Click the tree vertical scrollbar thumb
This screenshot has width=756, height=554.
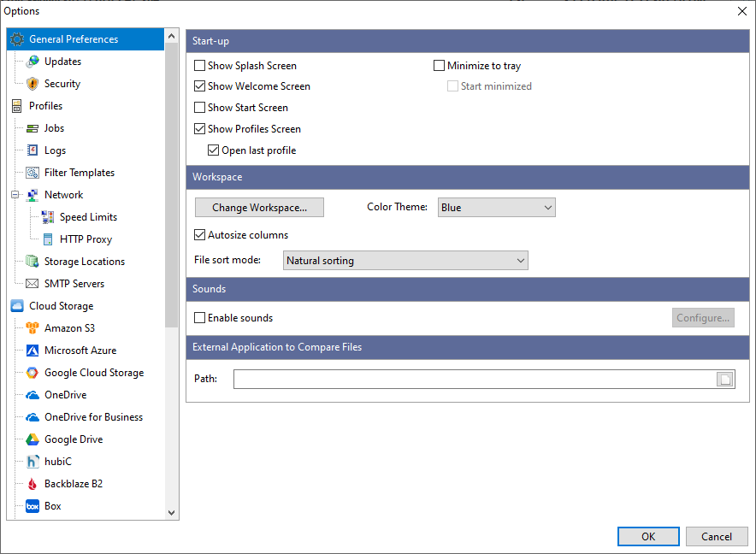pyautogui.click(x=171, y=186)
